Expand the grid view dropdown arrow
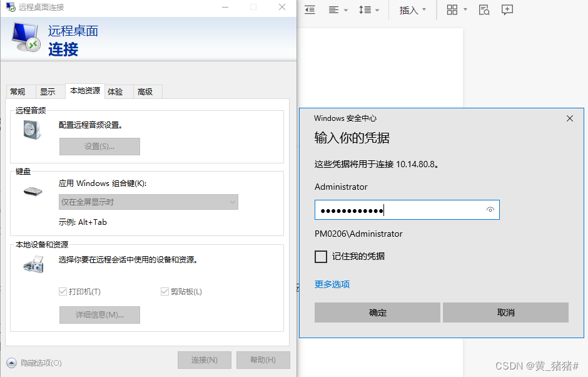This screenshot has width=588, height=377. (465, 9)
